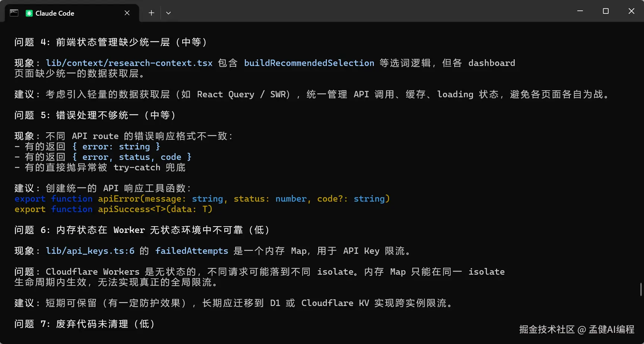Close the terminal window
The image size is (644, 344).
[x=631, y=11]
